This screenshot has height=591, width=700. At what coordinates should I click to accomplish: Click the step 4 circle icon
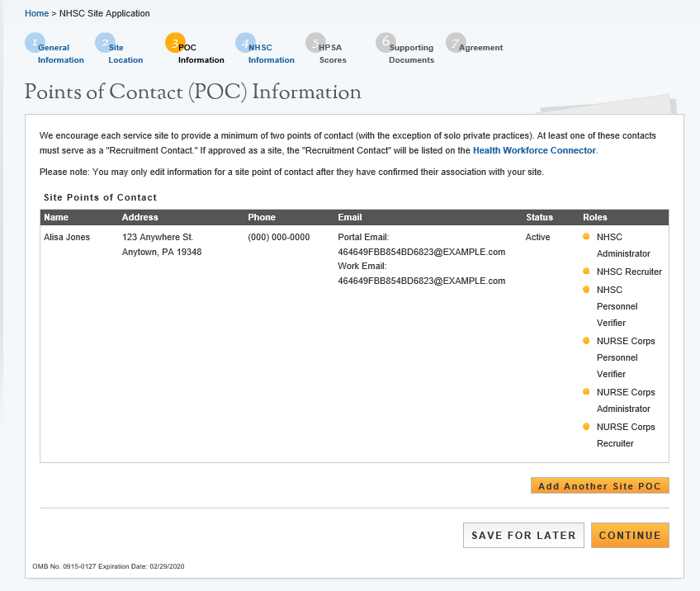pos(244,43)
